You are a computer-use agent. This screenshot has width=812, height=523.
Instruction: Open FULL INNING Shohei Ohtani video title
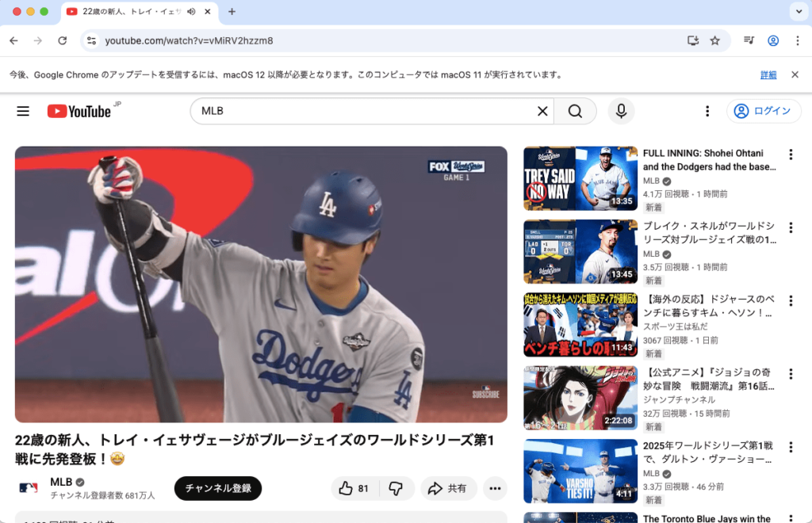[710, 160]
